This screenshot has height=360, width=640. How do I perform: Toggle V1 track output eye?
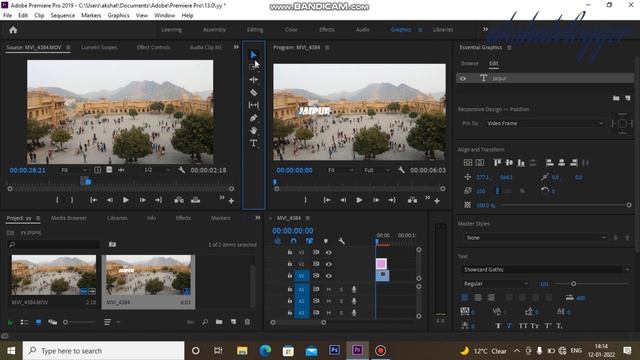(329, 276)
